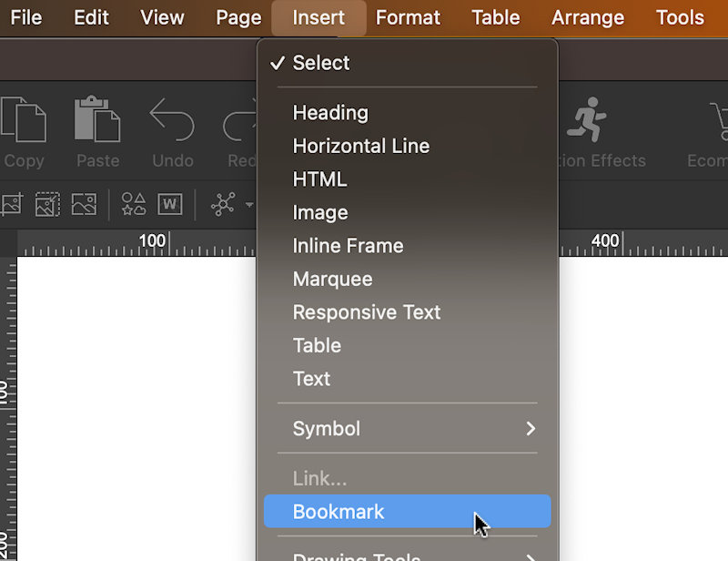Image resolution: width=728 pixels, height=561 pixels.
Task: Click the Paste clipboard icon
Action: 97,121
